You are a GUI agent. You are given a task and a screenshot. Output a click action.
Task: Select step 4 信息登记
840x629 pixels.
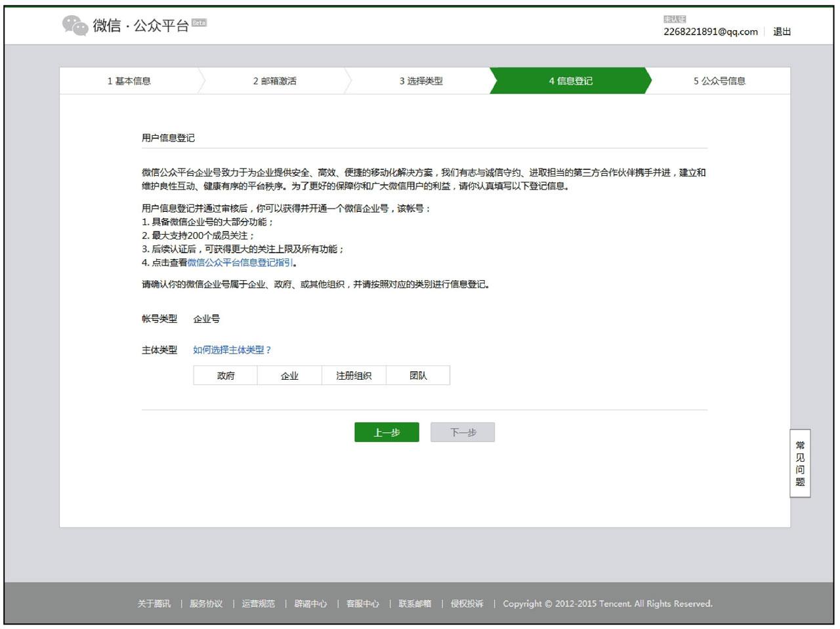[x=570, y=81]
